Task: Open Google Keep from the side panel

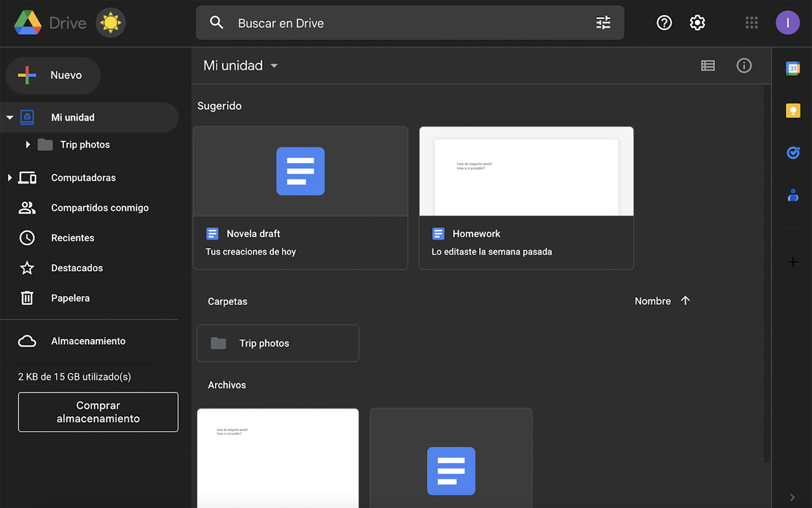Action: pyautogui.click(x=793, y=110)
